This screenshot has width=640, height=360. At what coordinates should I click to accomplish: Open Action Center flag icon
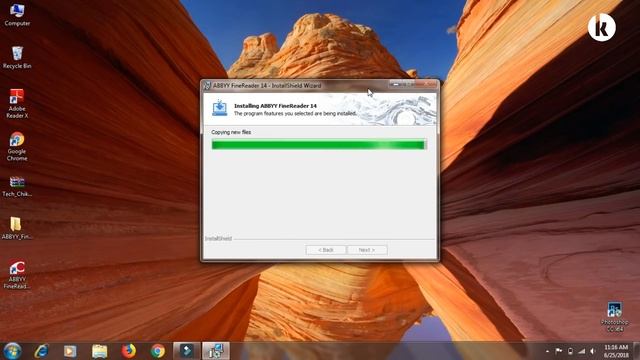(x=559, y=351)
